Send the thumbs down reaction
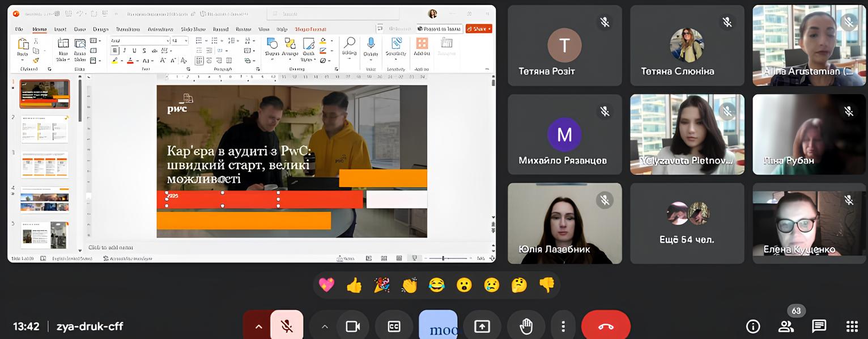Viewport: 868px width, 339px height. tap(547, 285)
